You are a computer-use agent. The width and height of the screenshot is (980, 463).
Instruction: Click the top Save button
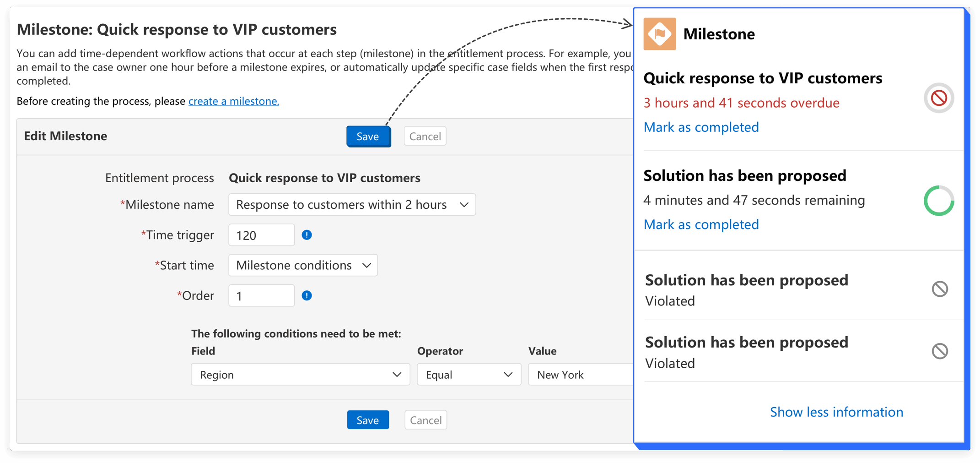point(368,136)
